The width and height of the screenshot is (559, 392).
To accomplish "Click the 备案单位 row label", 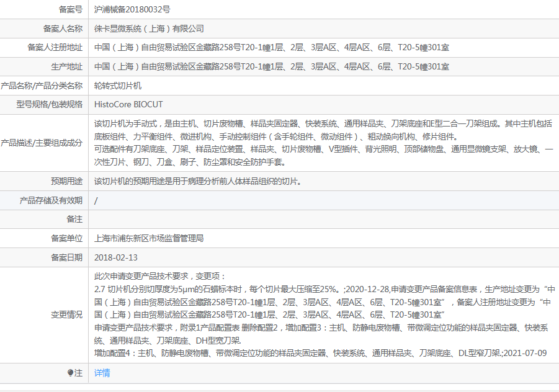I will coord(66,238).
